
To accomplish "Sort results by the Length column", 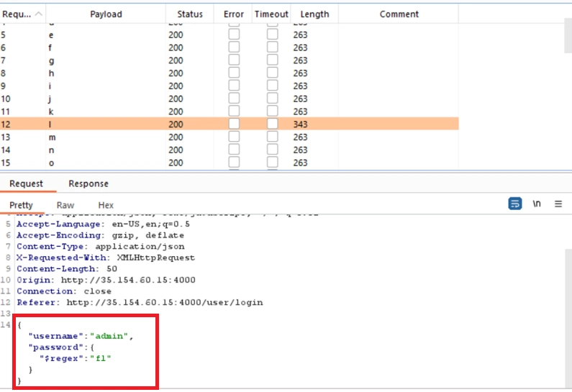I will 314,14.
